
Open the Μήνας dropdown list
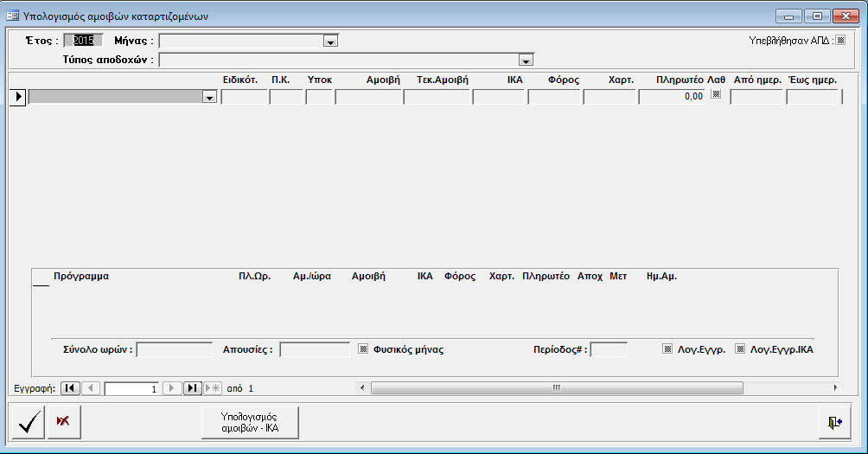pos(329,41)
